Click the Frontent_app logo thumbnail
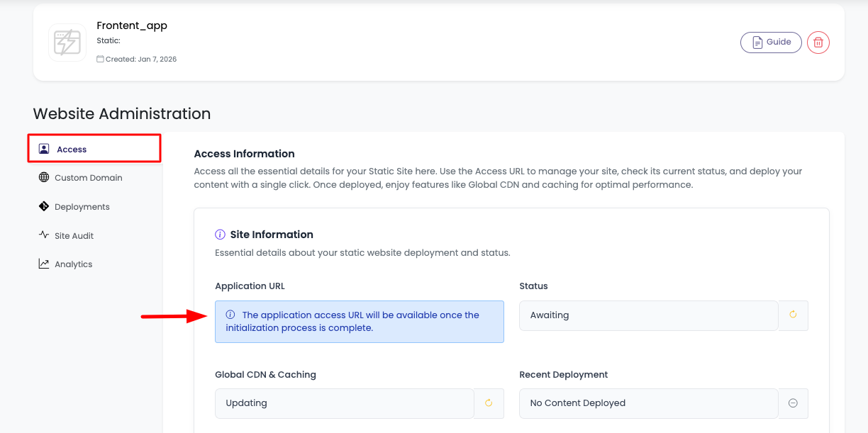 (x=67, y=42)
